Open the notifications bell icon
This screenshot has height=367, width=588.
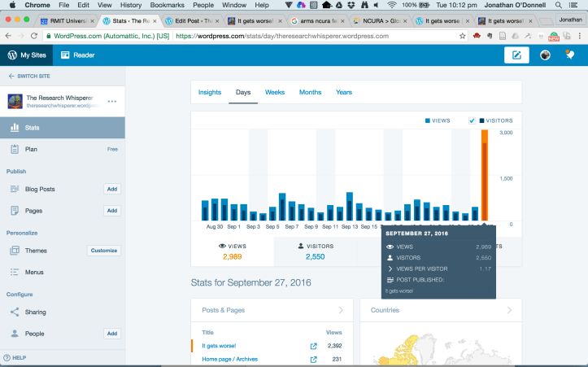coord(570,55)
